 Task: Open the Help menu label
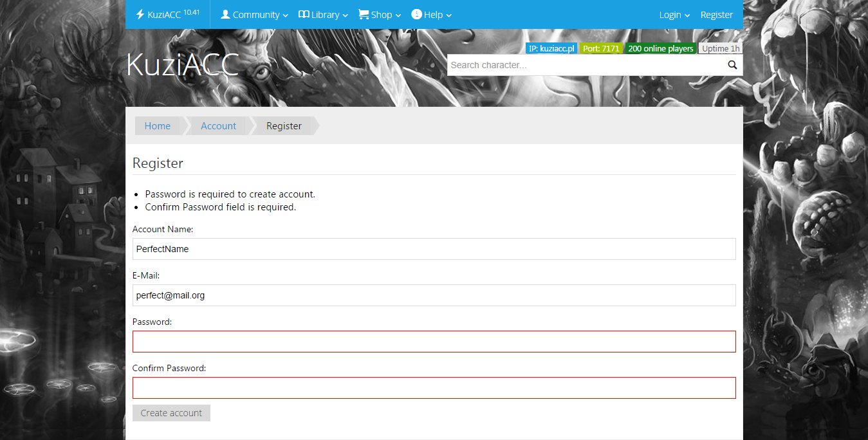pos(434,15)
